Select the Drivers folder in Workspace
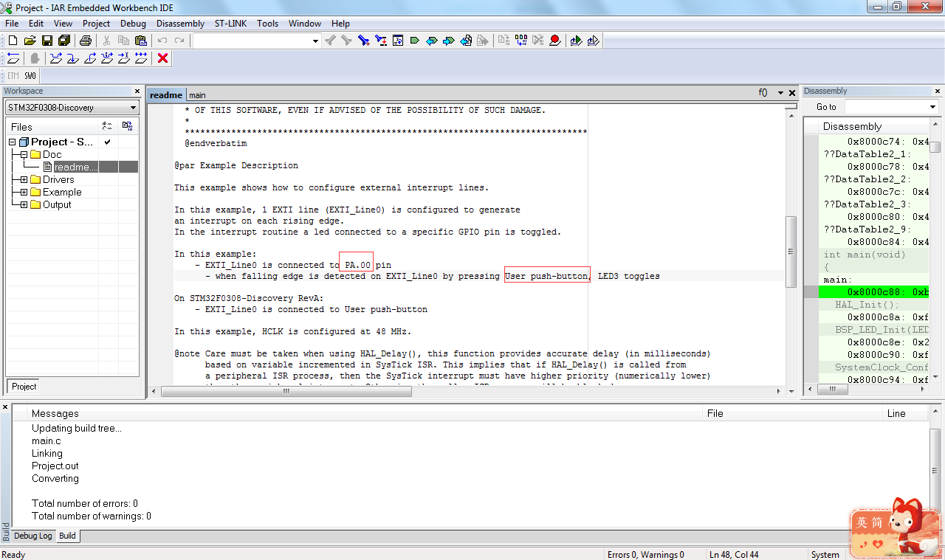The height and width of the screenshot is (560, 945). pyautogui.click(x=58, y=179)
